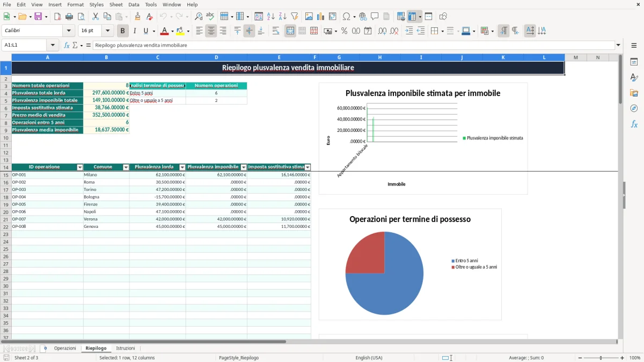Image resolution: width=644 pixels, height=362 pixels.
Task: Format as percent icon
Action: (344, 31)
